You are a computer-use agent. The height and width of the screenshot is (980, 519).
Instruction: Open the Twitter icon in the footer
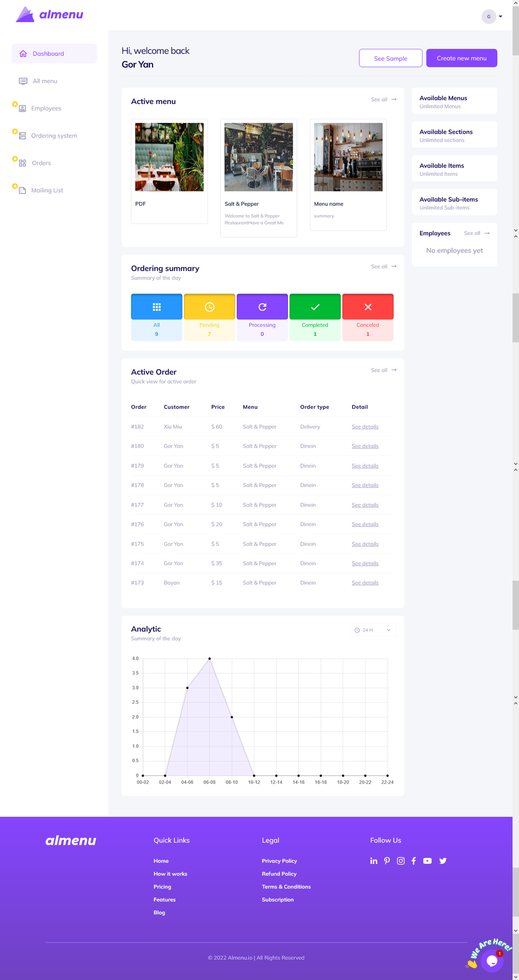coord(443,861)
